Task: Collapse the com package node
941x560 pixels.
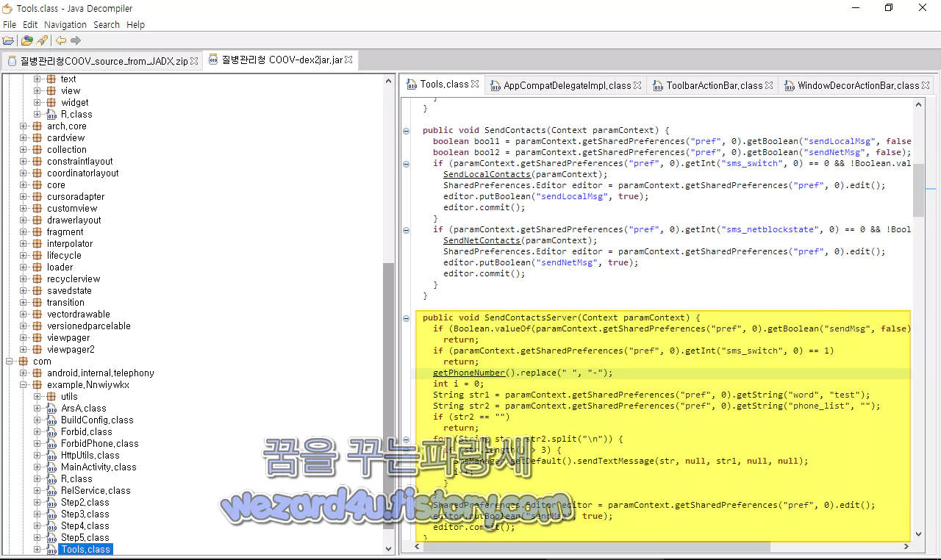Action: click(10, 362)
